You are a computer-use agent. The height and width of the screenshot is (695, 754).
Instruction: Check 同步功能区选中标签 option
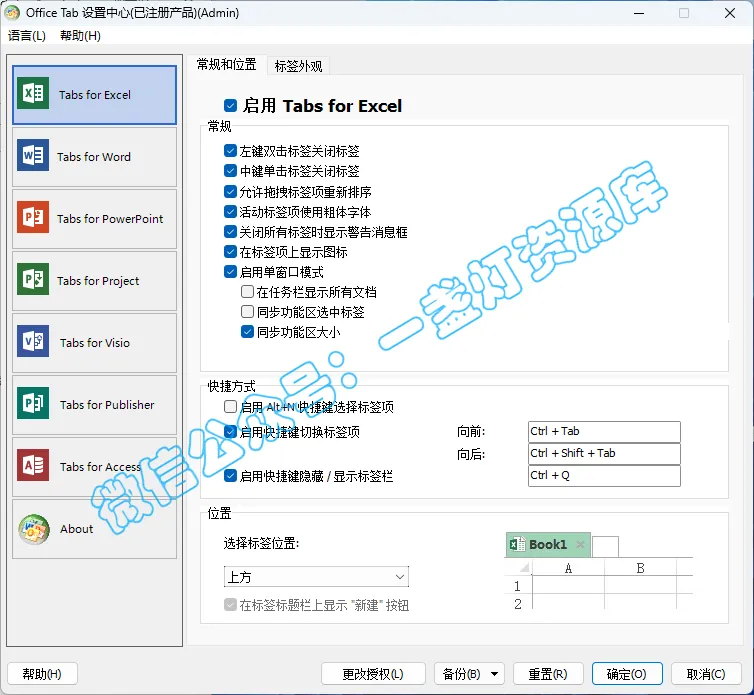click(247, 312)
